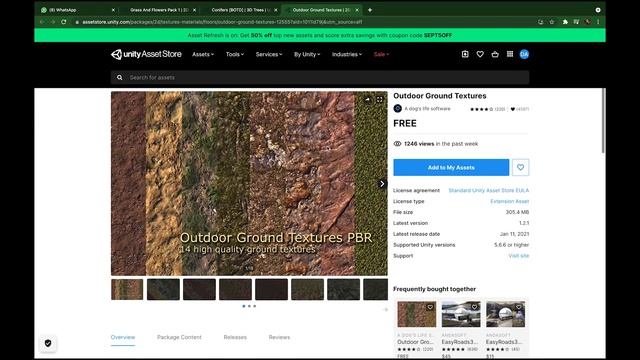Click the Visit site support link
Image resolution: width=640 pixels, height=360 pixels.
[x=519, y=256]
